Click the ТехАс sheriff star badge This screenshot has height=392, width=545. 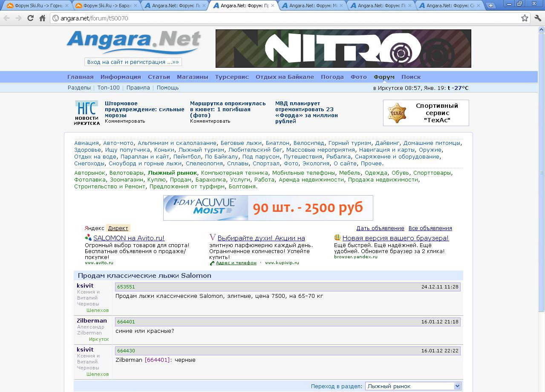click(x=396, y=113)
